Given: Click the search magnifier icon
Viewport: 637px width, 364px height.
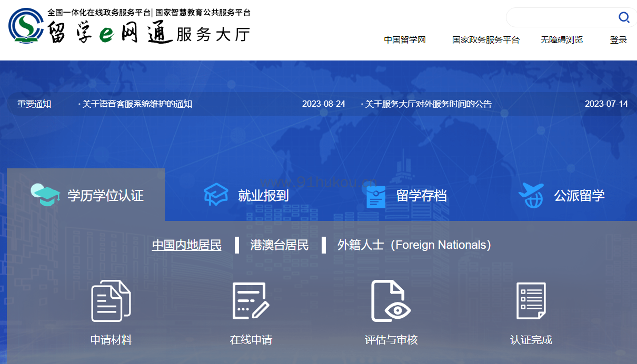Looking at the screenshot, I should 624,18.
